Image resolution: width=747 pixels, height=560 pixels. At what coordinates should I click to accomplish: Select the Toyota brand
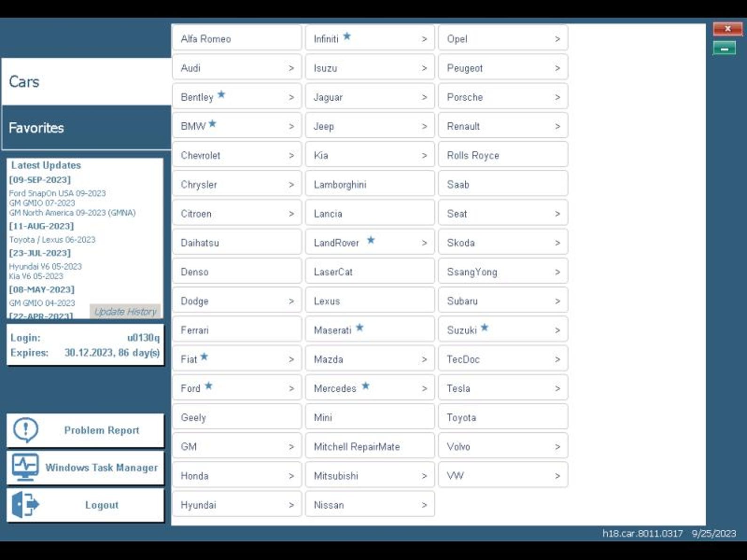(x=503, y=417)
